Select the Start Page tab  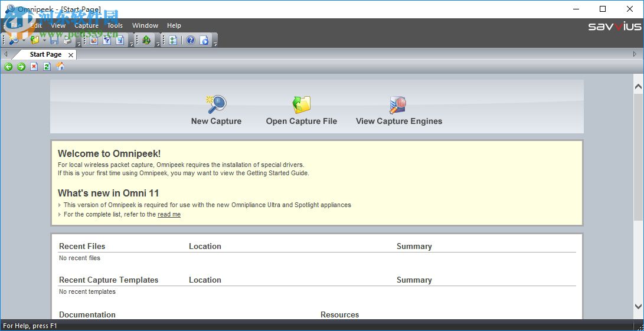(45, 54)
